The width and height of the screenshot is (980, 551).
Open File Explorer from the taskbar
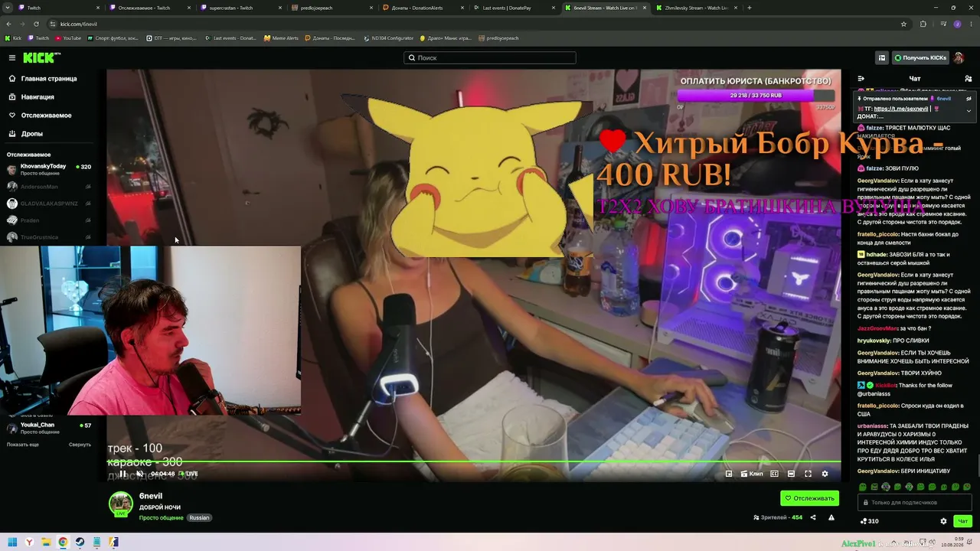[46, 542]
